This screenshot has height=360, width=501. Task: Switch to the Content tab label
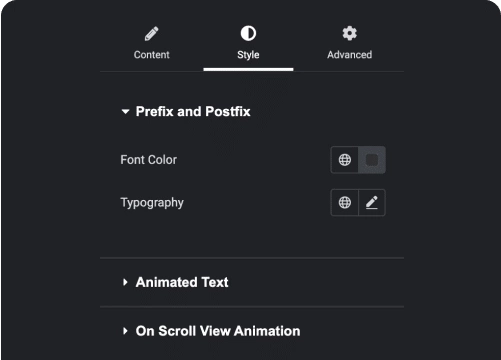pyautogui.click(x=152, y=55)
